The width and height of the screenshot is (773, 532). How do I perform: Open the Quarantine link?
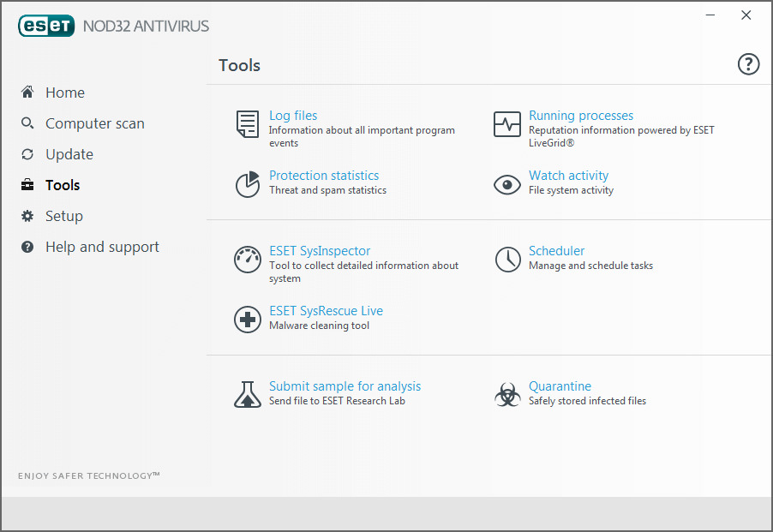[x=560, y=386]
